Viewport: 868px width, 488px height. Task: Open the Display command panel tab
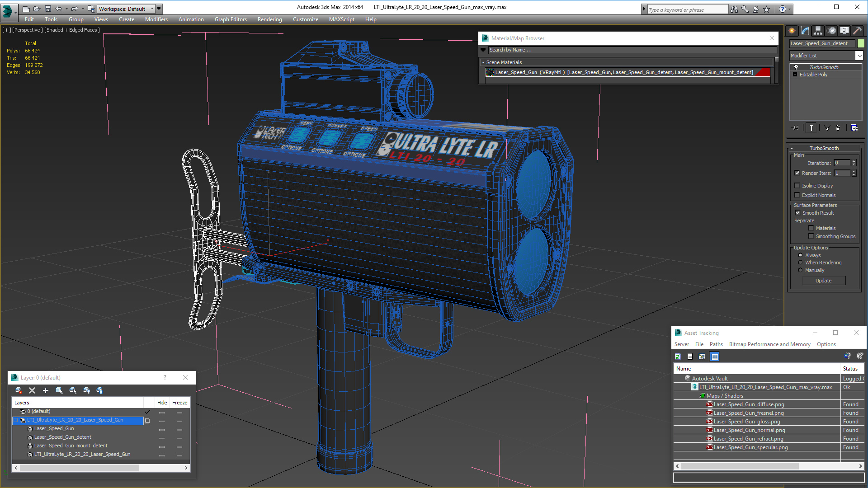click(844, 31)
